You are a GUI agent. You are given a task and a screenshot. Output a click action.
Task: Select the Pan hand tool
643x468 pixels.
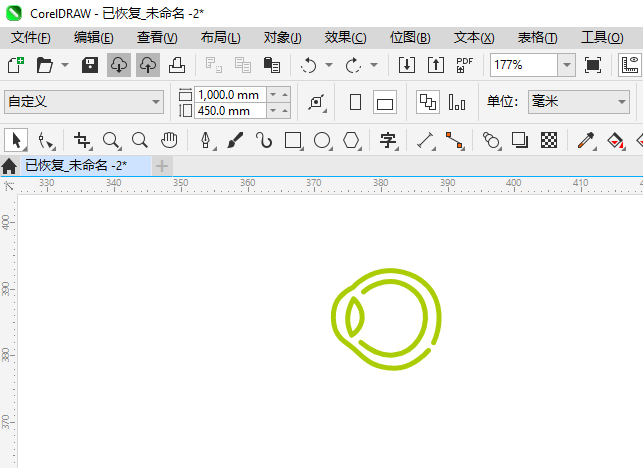click(169, 140)
